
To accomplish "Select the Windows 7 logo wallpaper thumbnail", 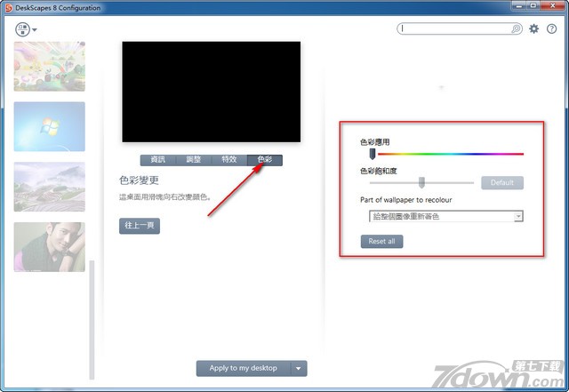I will (50, 127).
